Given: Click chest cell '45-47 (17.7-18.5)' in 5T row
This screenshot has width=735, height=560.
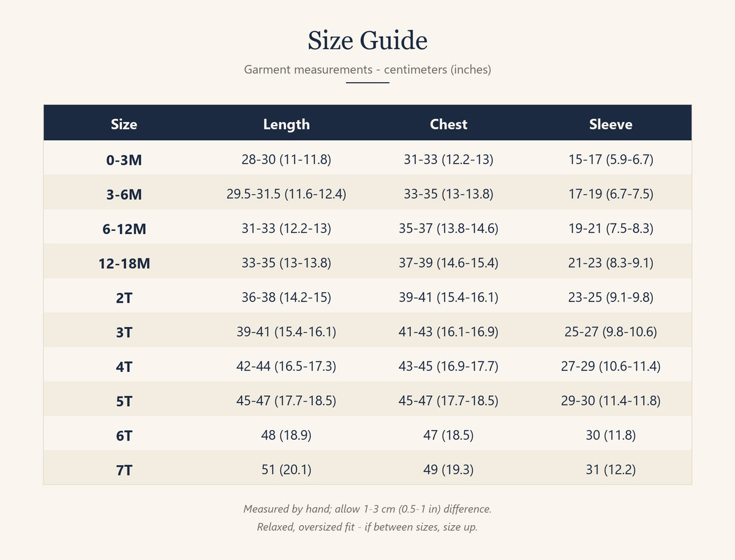Looking at the screenshot, I should (x=448, y=401).
